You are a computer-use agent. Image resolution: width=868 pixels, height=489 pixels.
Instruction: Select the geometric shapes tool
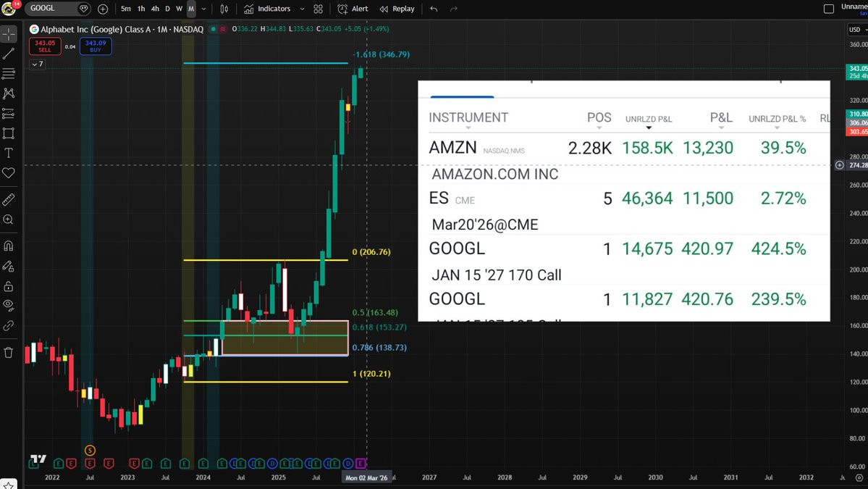9,133
